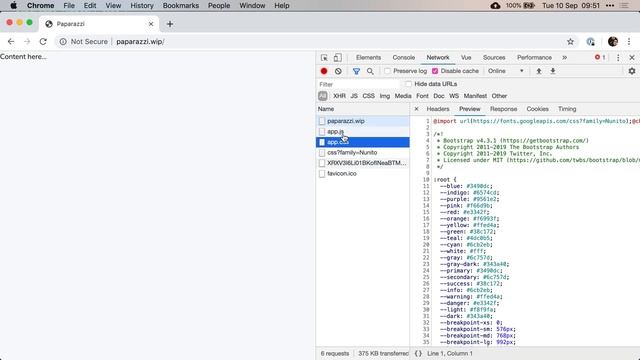
Task: Toggle the network filter funnel icon
Action: 356,71
